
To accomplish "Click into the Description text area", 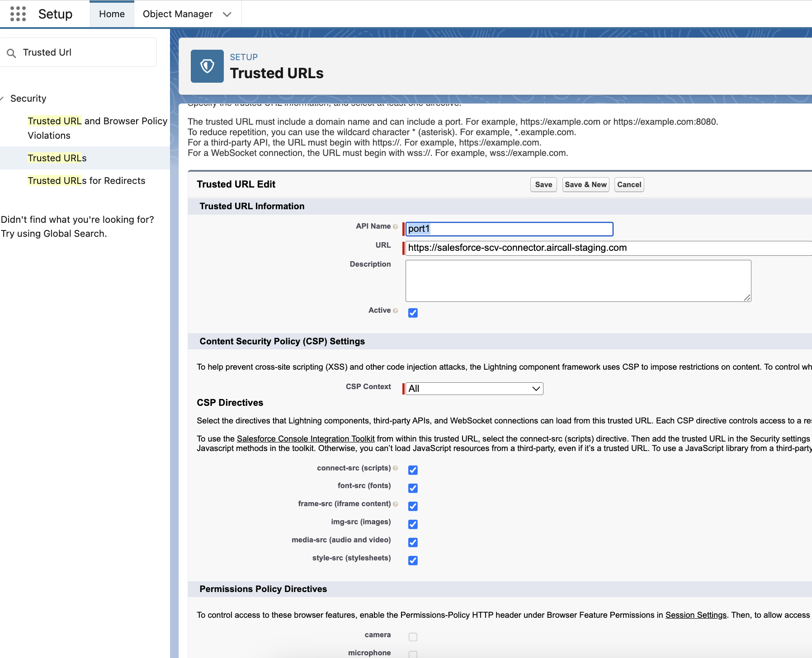I will coord(578,281).
